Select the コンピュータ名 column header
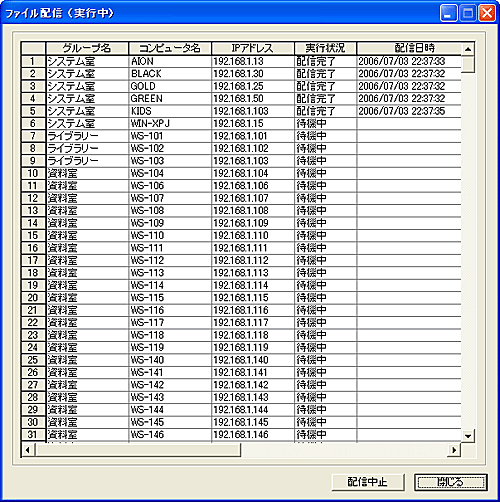The height and width of the screenshot is (502, 500). 170,48
